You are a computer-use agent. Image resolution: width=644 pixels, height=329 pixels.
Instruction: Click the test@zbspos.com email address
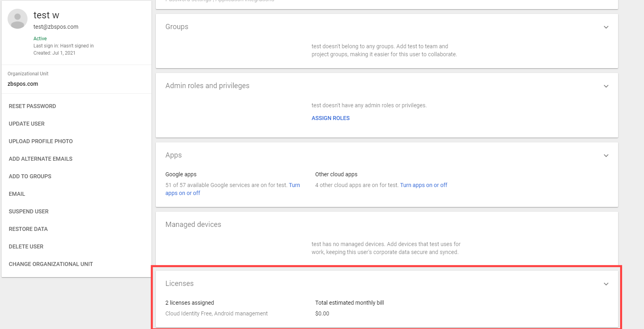pos(56,27)
